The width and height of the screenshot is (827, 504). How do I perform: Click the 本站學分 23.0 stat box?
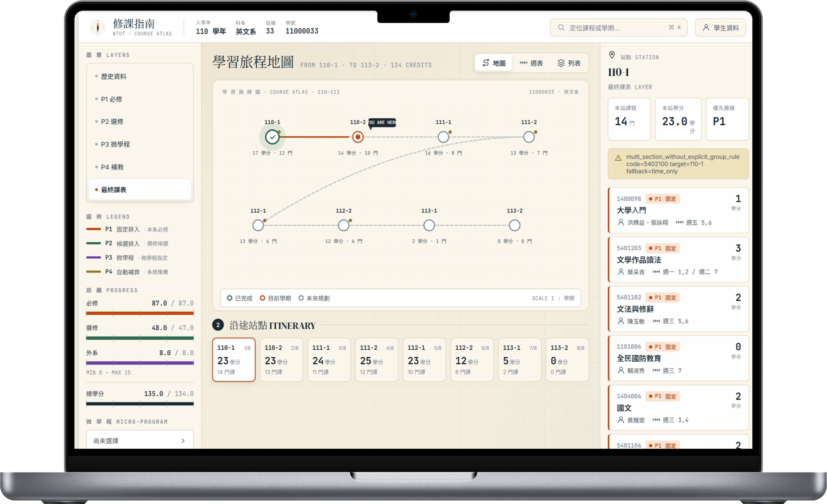(x=678, y=119)
